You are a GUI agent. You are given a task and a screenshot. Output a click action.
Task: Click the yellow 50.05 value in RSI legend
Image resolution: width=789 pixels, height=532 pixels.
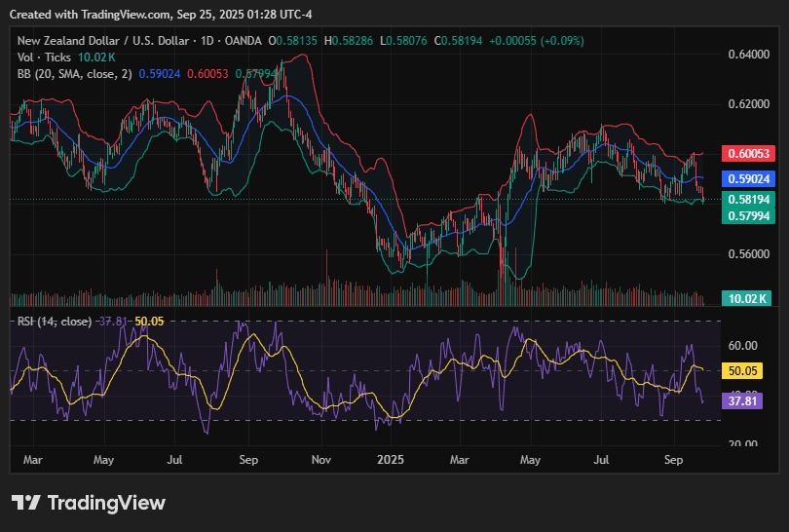click(x=149, y=322)
